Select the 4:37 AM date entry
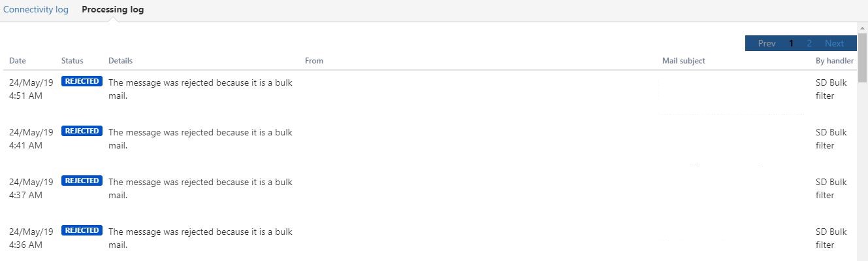 pos(31,188)
